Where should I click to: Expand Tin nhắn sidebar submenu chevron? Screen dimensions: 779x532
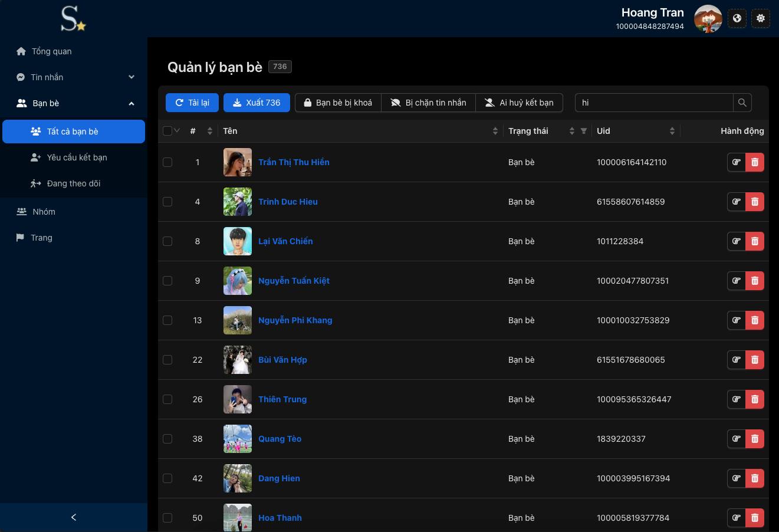(x=132, y=77)
